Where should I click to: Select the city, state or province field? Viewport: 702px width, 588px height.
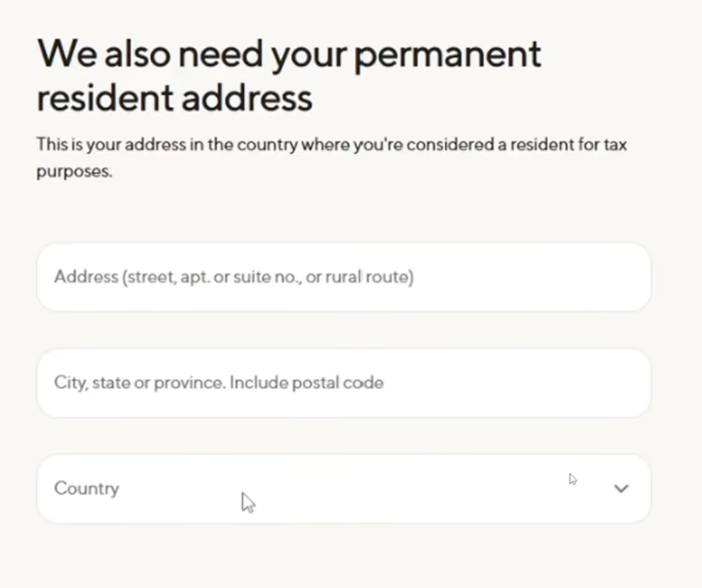(344, 383)
